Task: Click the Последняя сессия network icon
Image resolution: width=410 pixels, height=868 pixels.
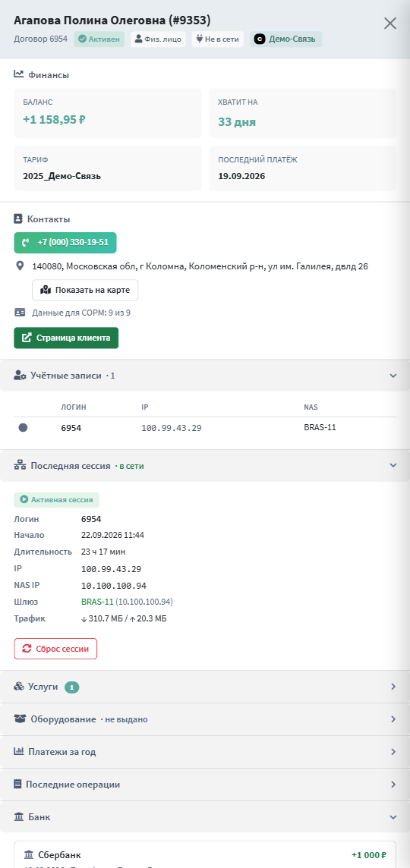Action: point(20,466)
